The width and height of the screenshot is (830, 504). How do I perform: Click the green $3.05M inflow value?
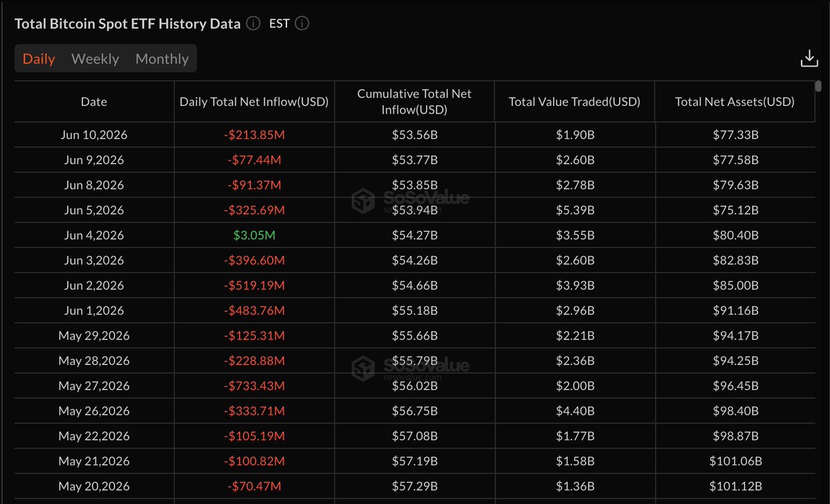(254, 235)
